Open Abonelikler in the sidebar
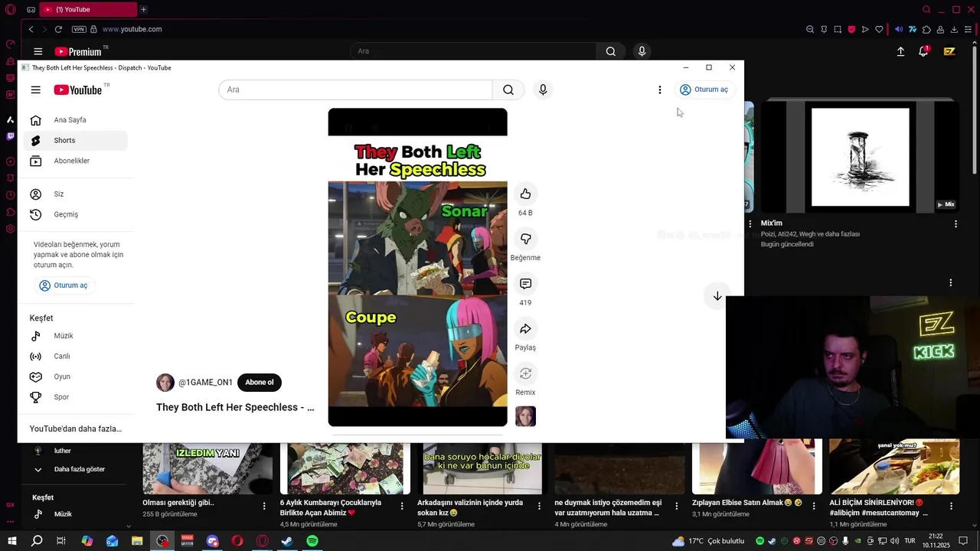Screen dimensions: 980x551 (x=75, y=161)
